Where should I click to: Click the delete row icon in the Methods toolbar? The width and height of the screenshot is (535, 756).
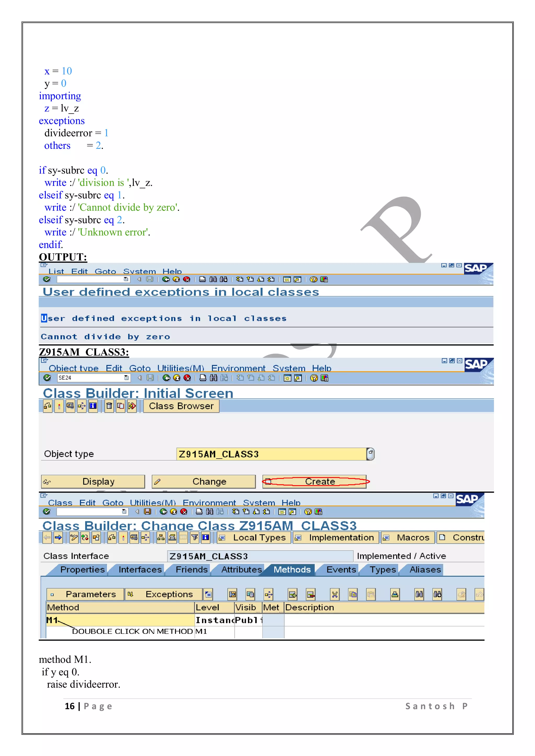click(311, 594)
